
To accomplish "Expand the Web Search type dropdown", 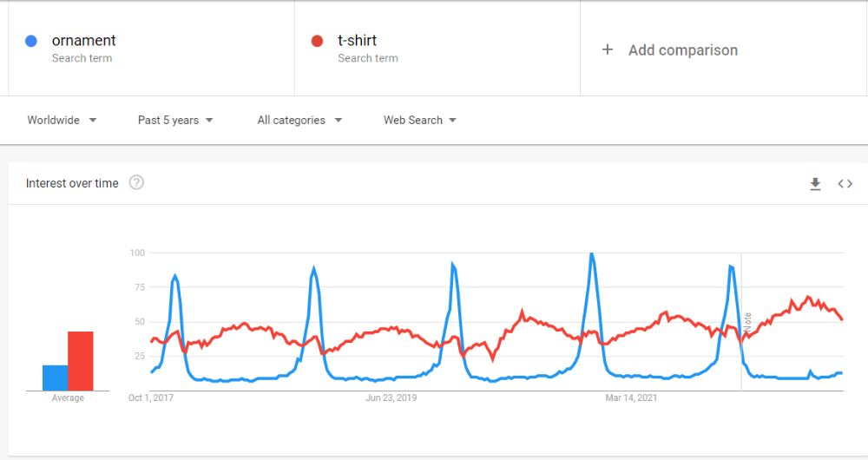I will (x=419, y=120).
